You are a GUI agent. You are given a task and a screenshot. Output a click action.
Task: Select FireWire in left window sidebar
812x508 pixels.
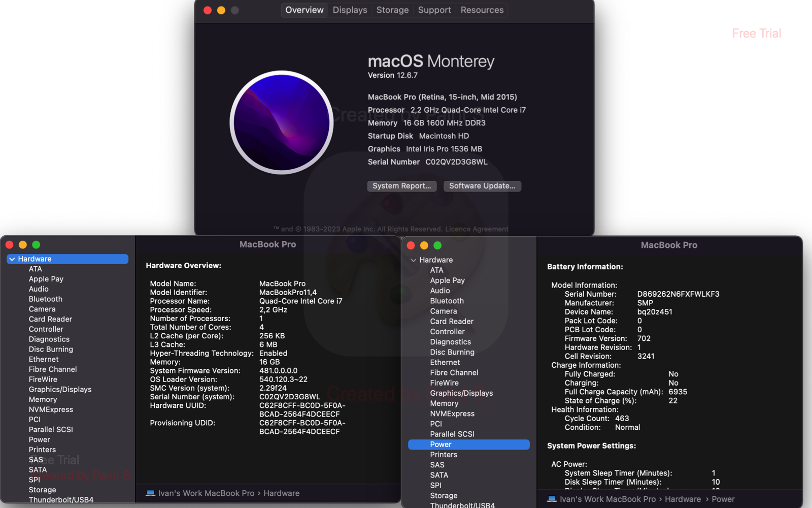pos(43,379)
